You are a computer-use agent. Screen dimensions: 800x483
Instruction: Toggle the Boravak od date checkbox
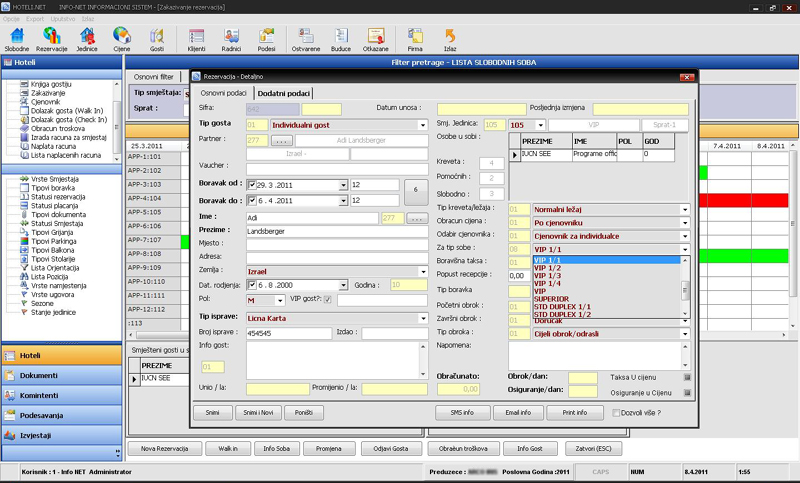tap(252, 185)
